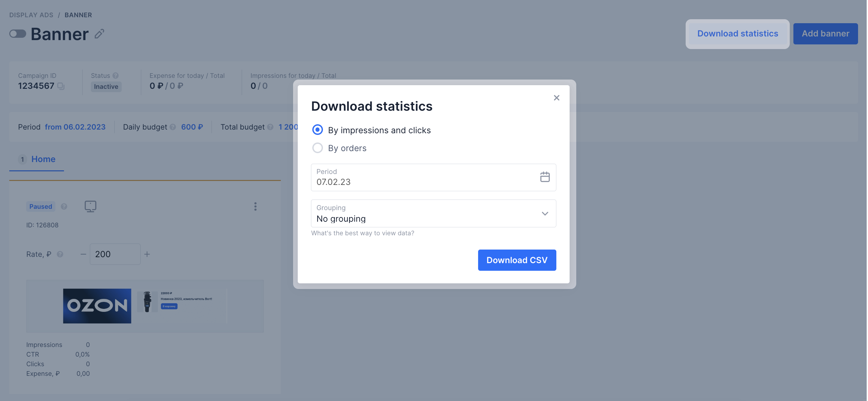Decrease rate with minus button
This screenshot has height=401, width=868.
point(83,254)
